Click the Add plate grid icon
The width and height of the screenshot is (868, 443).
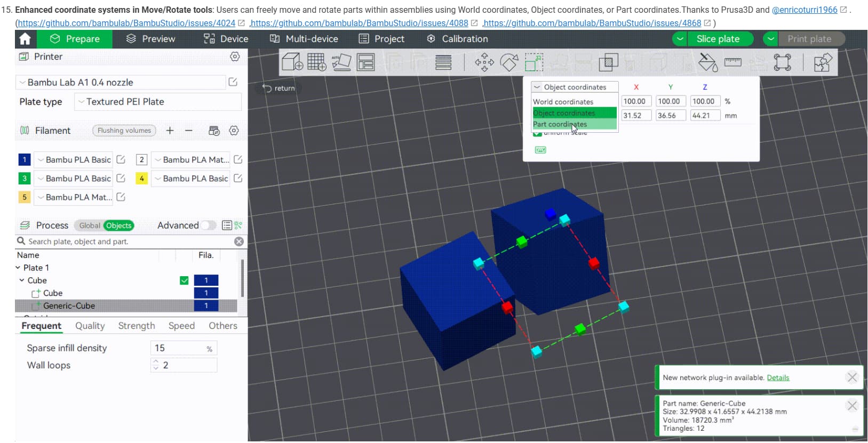[x=316, y=62]
